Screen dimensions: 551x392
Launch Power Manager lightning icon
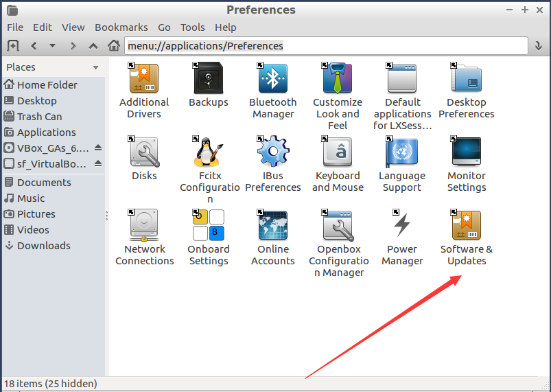402,225
